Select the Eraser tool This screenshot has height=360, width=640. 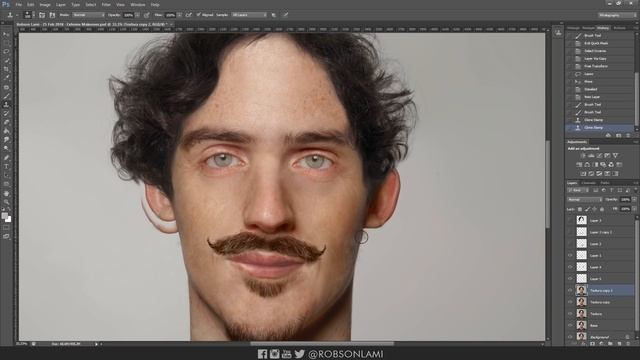[6, 122]
